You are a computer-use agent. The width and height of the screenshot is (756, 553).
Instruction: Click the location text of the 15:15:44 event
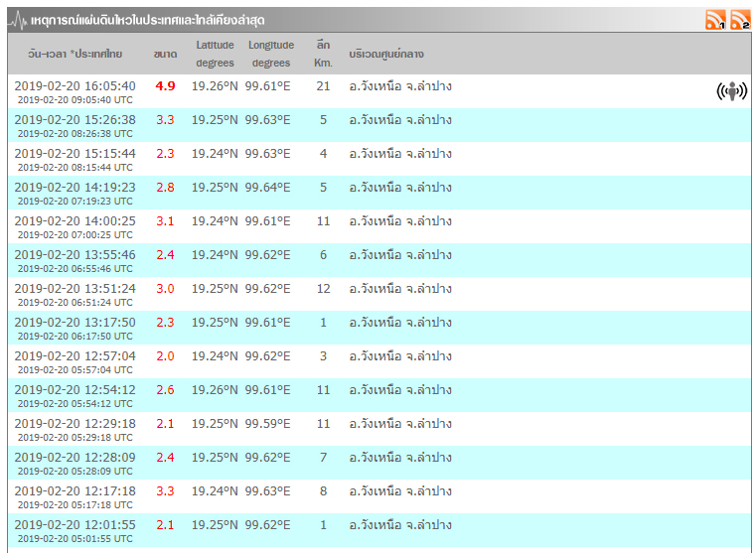[x=400, y=154]
